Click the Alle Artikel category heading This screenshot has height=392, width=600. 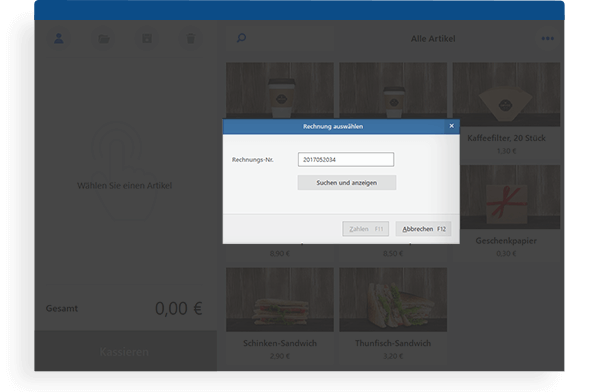(x=433, y=39)
